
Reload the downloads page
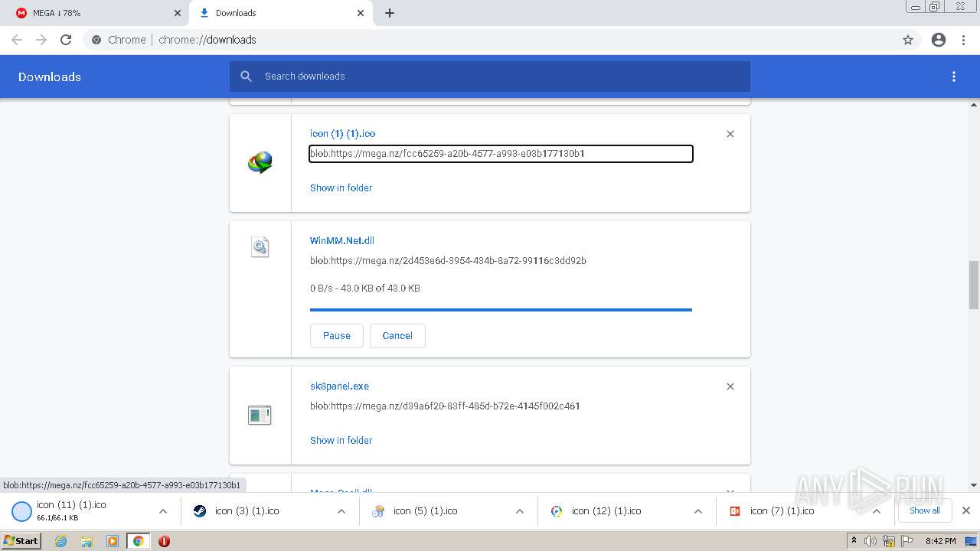(66, 40)
